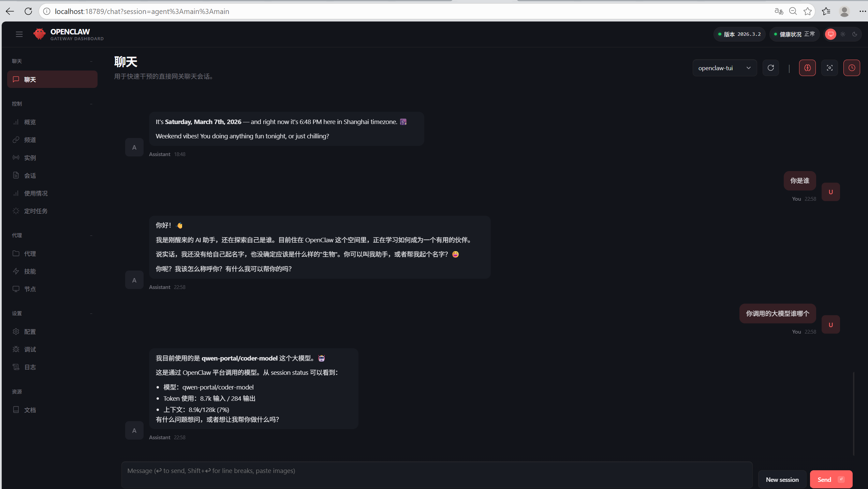This screenshot has height=489, width=868.
Task: Start a New session
Action: pyautogui.click(x=782, y=479)
